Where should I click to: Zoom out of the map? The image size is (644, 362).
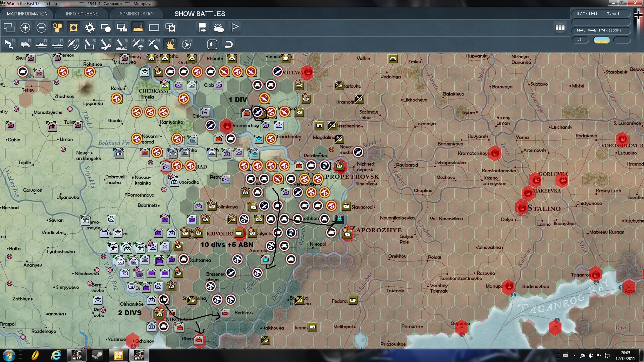[x=41, y=27]
